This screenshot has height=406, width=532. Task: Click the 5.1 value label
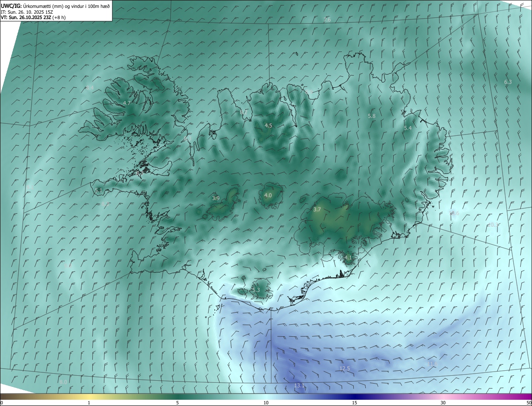(99, 190)
